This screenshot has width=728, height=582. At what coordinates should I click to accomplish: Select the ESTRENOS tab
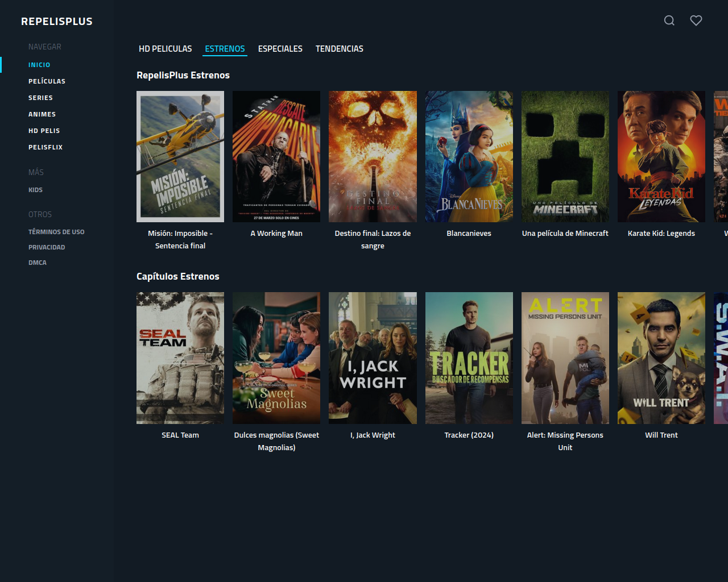click(225, 49)
